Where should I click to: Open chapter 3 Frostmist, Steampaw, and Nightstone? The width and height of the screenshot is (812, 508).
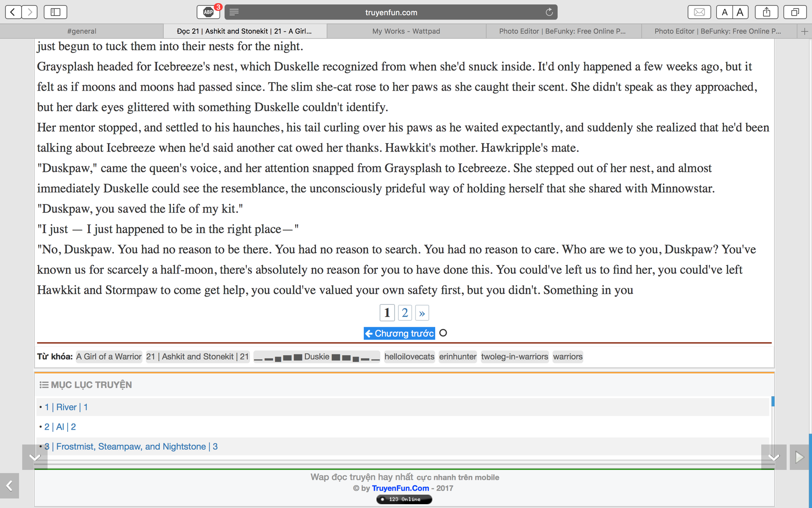[x=131, y=447]
